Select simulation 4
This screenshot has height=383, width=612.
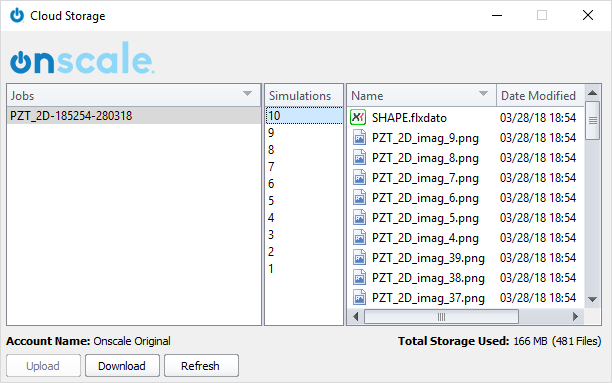pos(304,217)
